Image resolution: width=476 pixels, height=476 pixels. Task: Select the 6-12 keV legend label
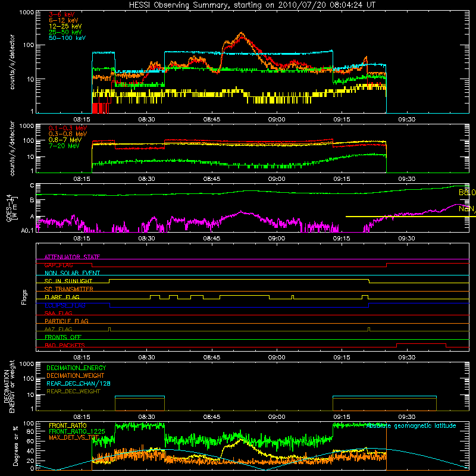point(63,20)
